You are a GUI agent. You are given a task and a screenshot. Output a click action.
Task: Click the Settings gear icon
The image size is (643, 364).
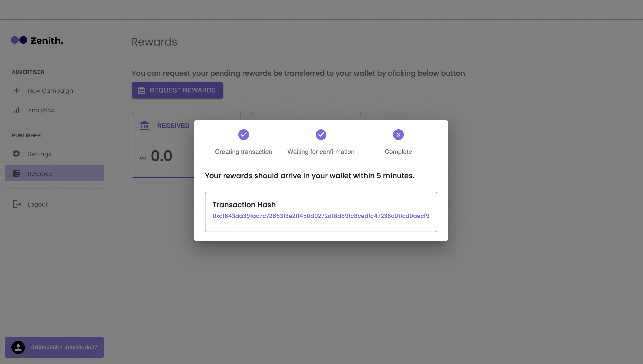pos(16,154)
